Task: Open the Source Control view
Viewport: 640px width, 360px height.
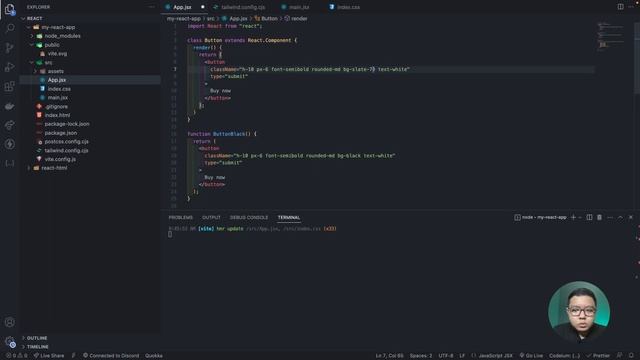Action: click(9, 47)
